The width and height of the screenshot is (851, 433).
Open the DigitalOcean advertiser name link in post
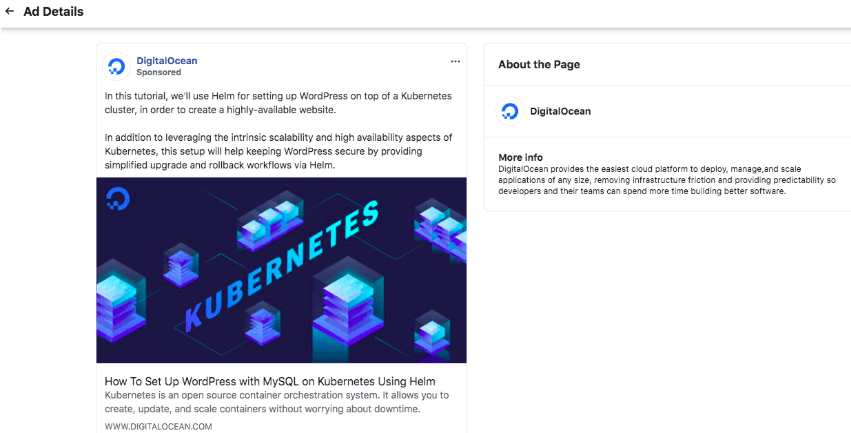[166, 60]
